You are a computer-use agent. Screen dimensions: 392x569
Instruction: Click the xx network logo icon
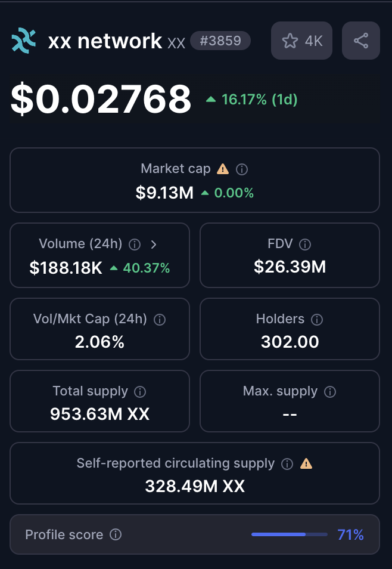tap(24, 41)
